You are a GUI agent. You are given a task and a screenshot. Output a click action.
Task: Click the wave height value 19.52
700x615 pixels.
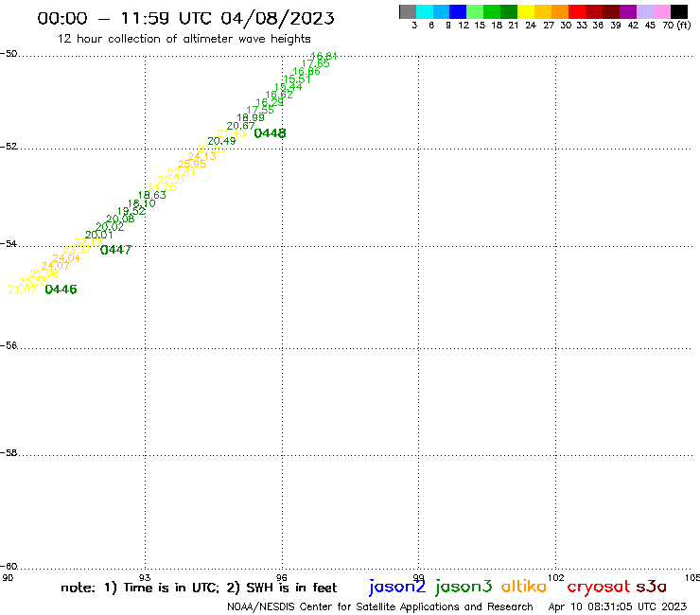click(x=131, y=211)
